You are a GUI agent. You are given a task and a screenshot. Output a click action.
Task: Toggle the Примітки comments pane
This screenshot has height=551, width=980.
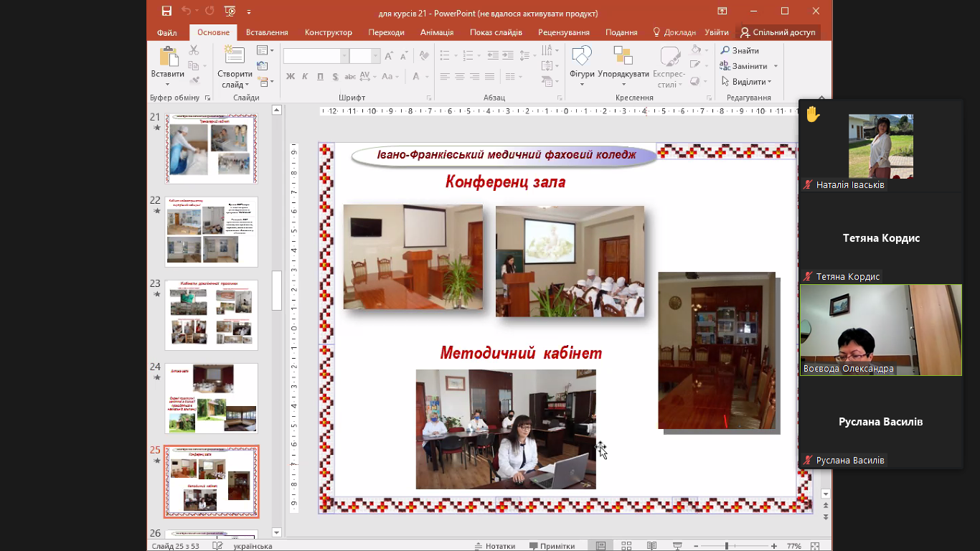(552, 546)
